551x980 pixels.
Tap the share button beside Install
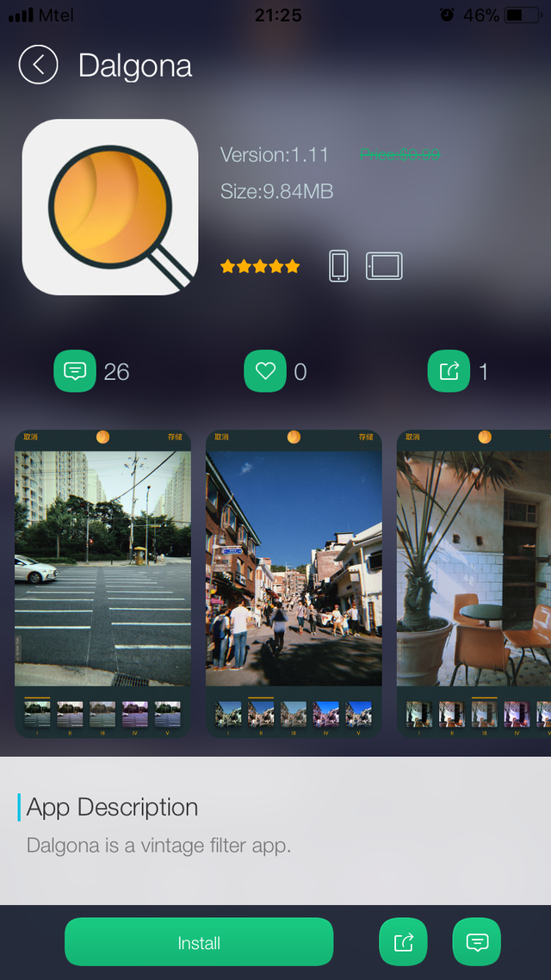(x=403, y=941)
